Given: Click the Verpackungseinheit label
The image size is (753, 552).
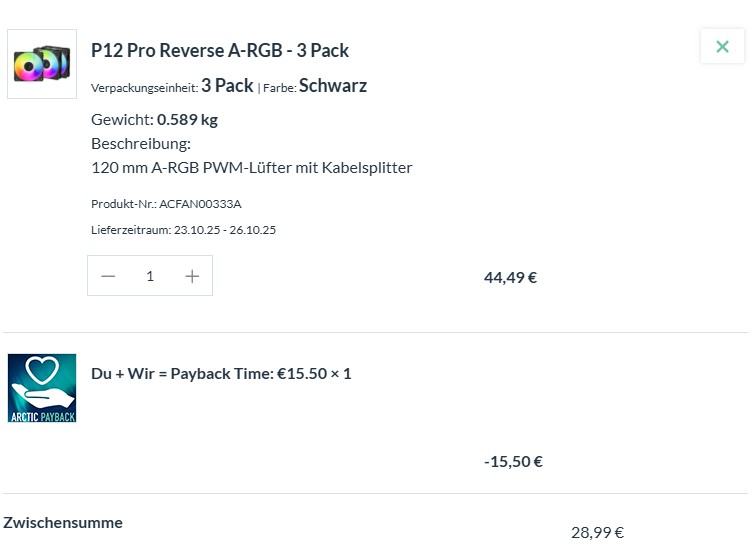Looking at the screenshot, I should (144, 88).
